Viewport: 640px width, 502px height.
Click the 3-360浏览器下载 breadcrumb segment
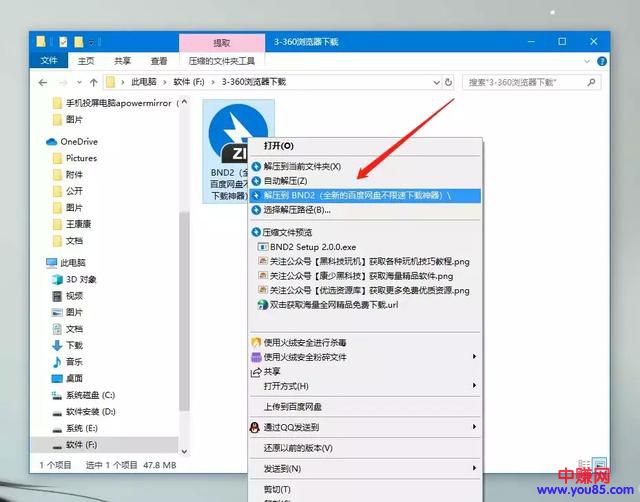pyautogui.click(x=253, y=82)
